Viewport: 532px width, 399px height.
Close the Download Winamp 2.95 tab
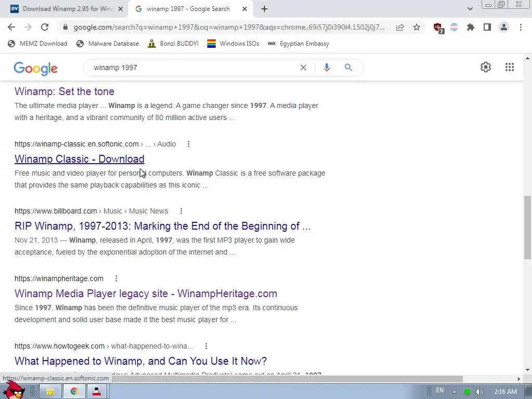click(121, 9)
